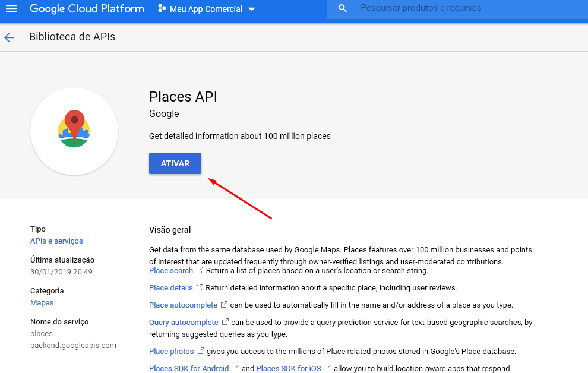Click external-link icon next to Place search
Screen dimensions: 588x373
click(200, 270)
